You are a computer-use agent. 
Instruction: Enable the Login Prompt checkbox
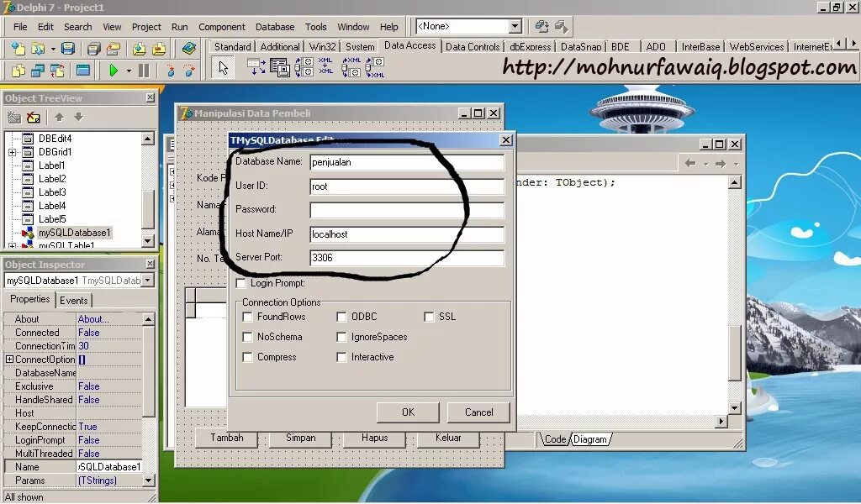click(240, 283)
